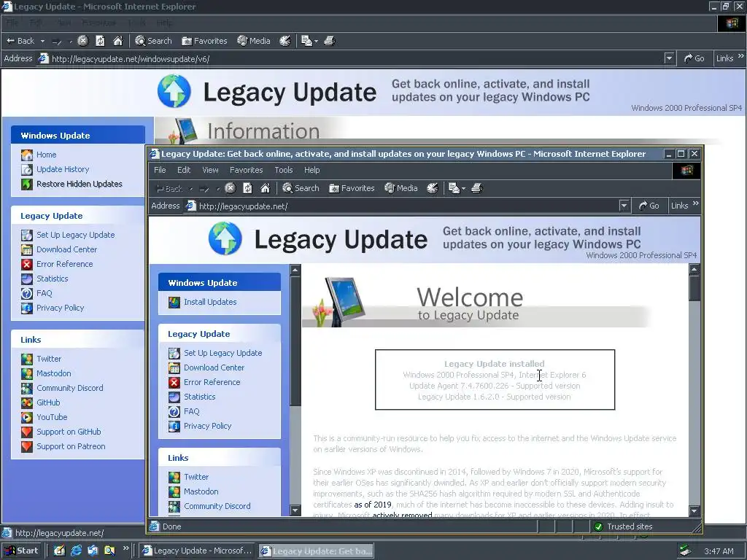The height and width of the screenshot is (560, 747).
Task: Open Search in background window toolbar
Action: point(153,41)
